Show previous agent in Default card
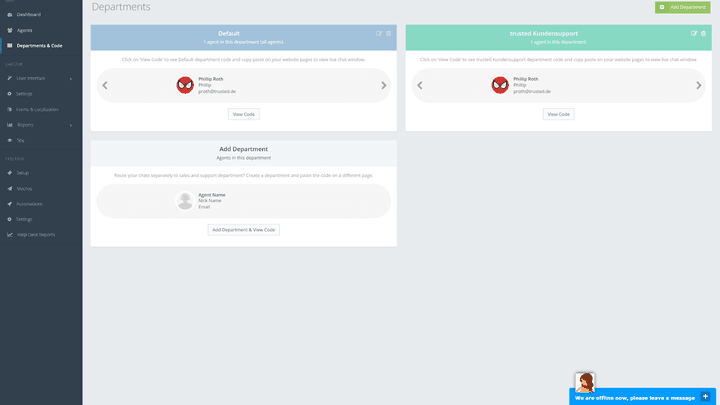Image resolution: width=720 pixels, height=405 pixels. click(105, 85)
